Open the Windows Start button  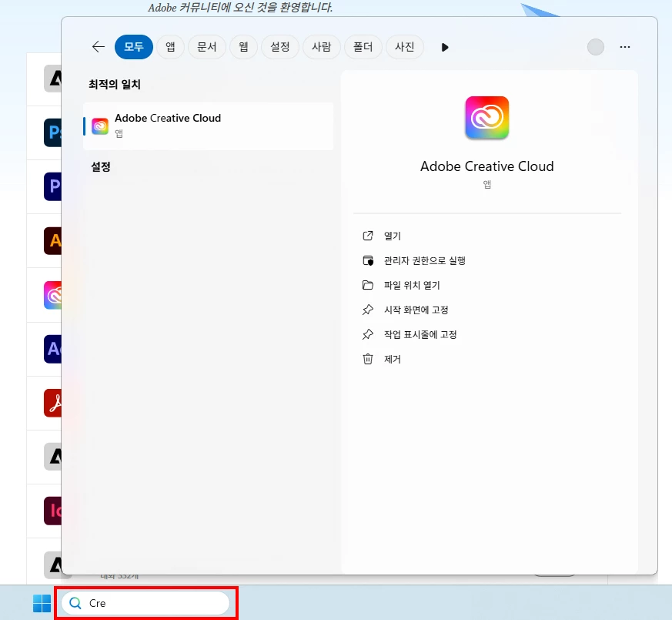[x=42, y=603]
